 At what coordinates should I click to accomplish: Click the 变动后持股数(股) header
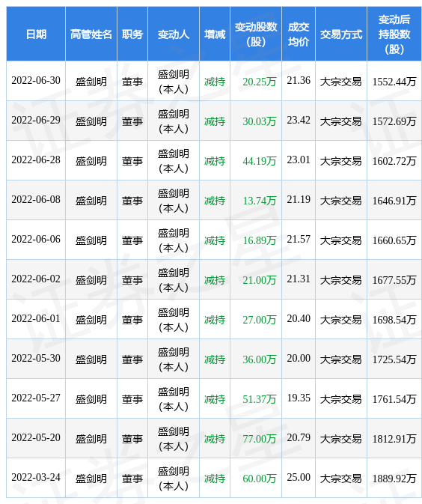[394, 34]
